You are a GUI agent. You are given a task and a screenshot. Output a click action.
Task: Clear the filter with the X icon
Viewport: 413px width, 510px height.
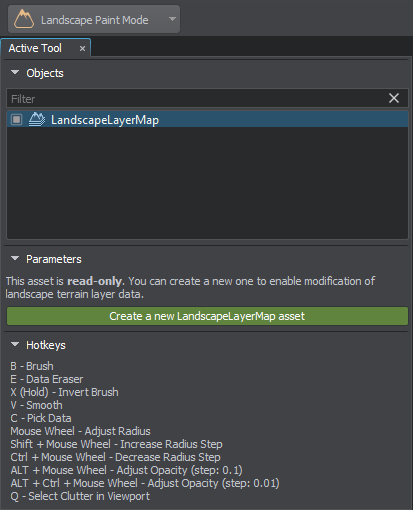pyautogui.click(x=394, y=98)
